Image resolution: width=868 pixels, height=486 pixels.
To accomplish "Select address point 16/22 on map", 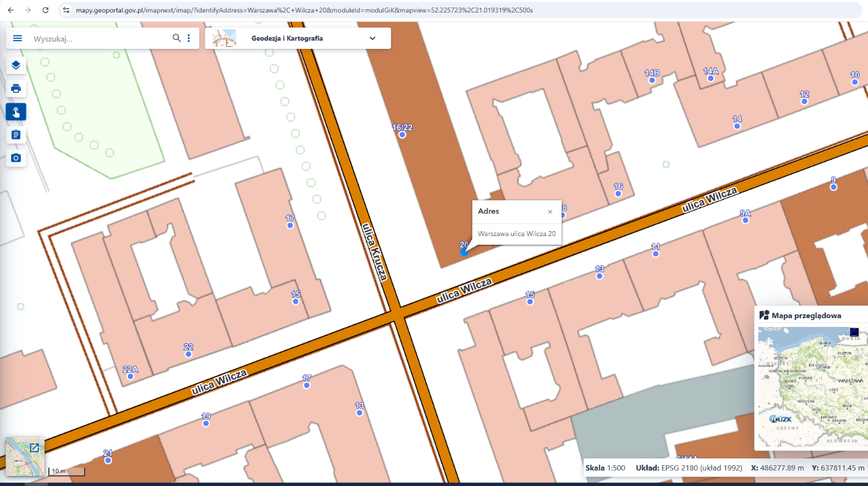I will pyautogui.click(x=402, y=135).
